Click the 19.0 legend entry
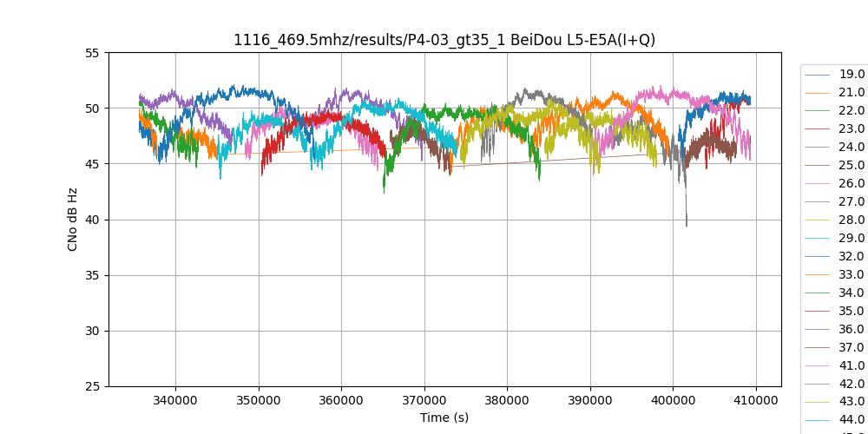This screenshot has width=868, height=434. [x=852, y=74]
